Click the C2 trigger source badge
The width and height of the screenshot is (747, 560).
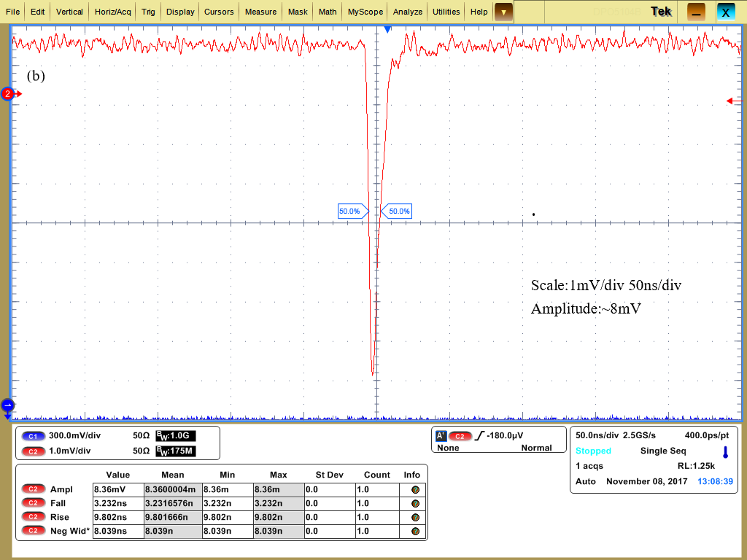point(460,436)
